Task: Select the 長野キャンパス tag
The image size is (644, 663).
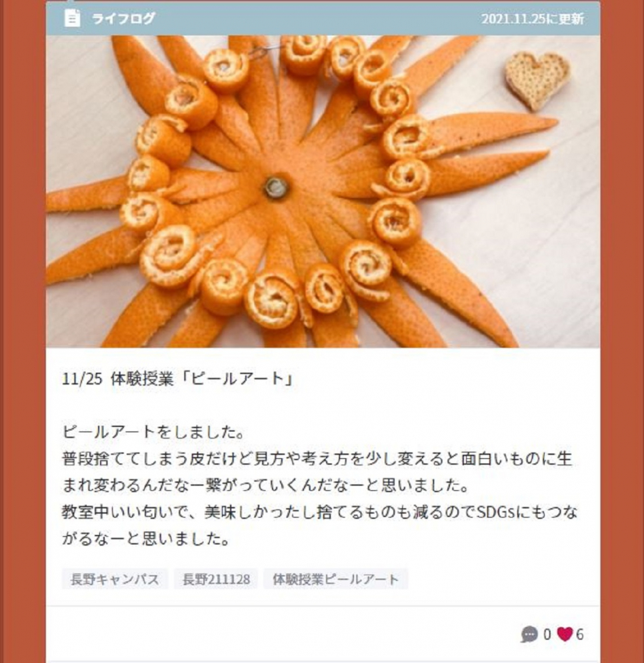Action: (115, 579)
